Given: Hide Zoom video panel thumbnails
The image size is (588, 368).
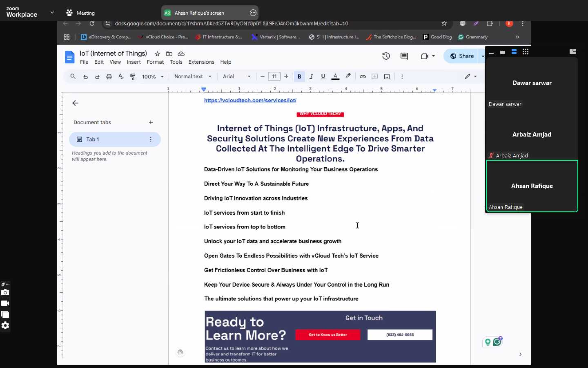Looking at the screenshot, I should tap(491, 52).
